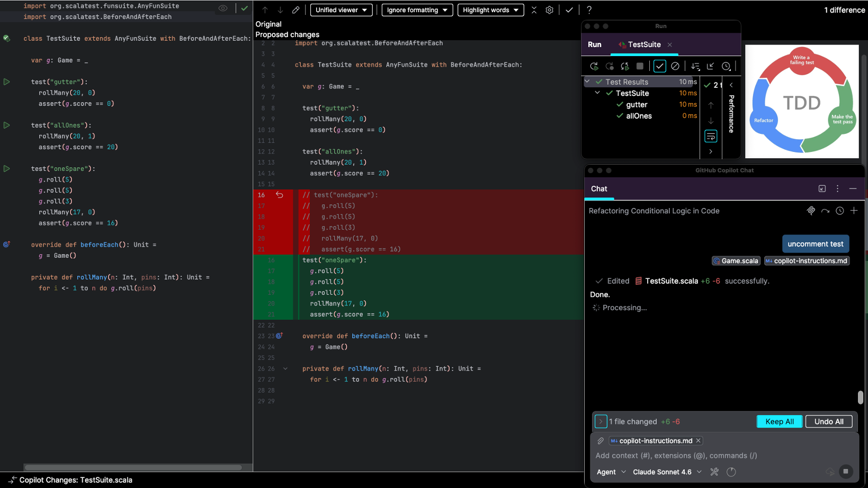Click the Keep All button
Image resolution: width=868 pixels, height=488 pixels.
click(779, 421)
